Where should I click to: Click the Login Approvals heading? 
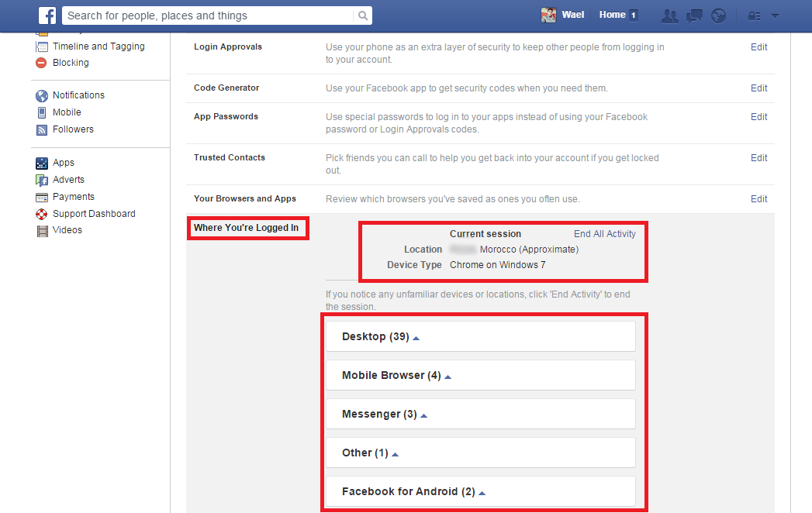(x=228, y=46)
